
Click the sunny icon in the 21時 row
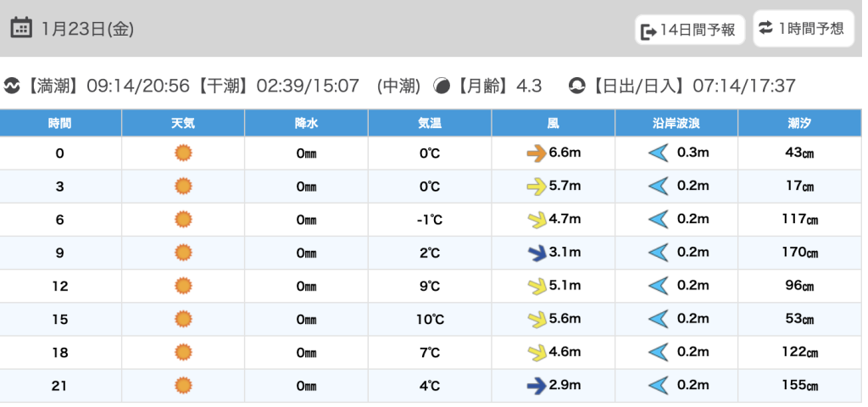183,386
